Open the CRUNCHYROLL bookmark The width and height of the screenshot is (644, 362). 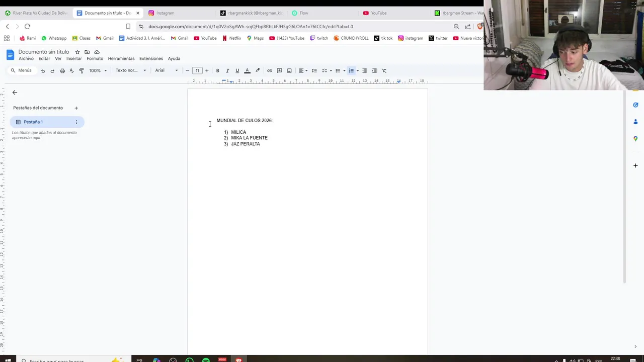(351, 38)
